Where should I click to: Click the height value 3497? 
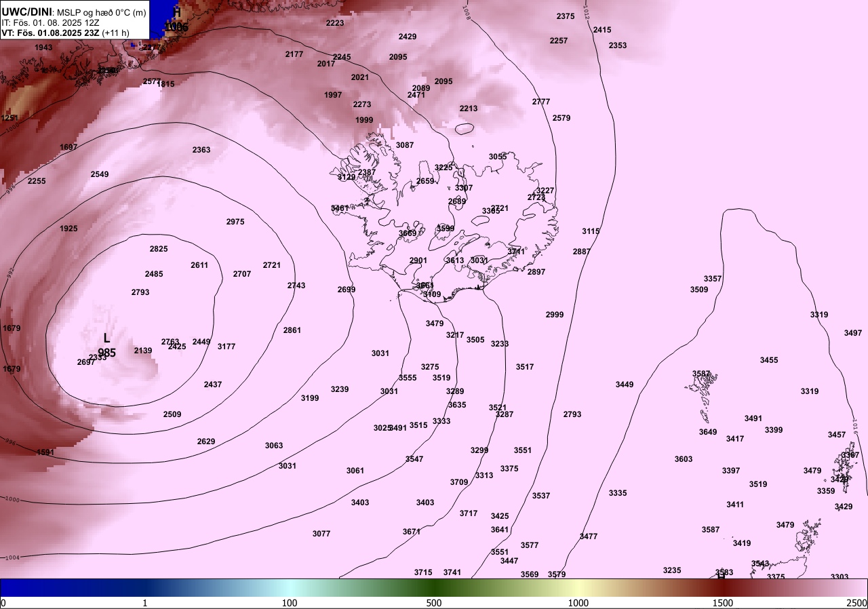[x=853, y=333]
